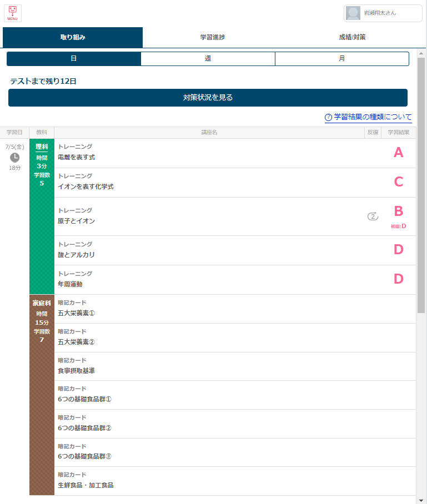Open the 学習結果の種類について link
Screen dimensions: 427x504
[373, 117]
